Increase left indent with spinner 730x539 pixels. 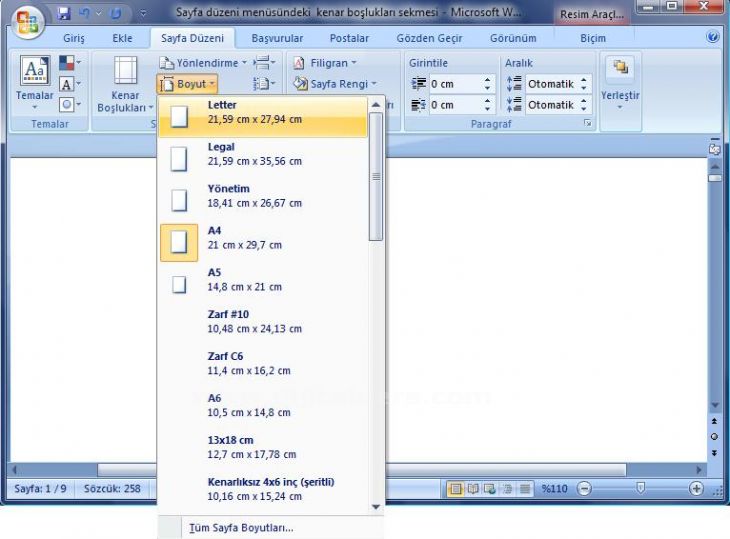pyautogui.click(x=487, y=80)
